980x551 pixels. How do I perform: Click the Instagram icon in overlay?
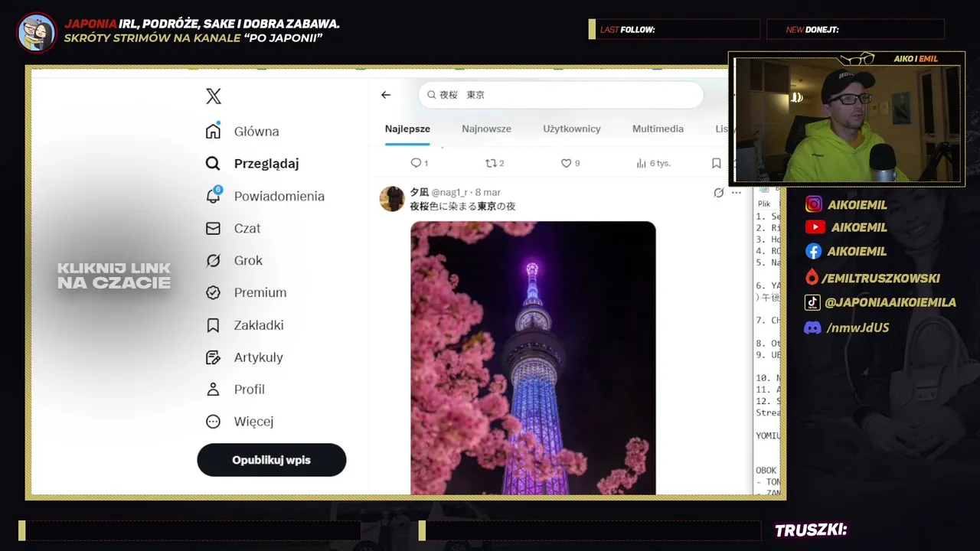coord(813,204)
